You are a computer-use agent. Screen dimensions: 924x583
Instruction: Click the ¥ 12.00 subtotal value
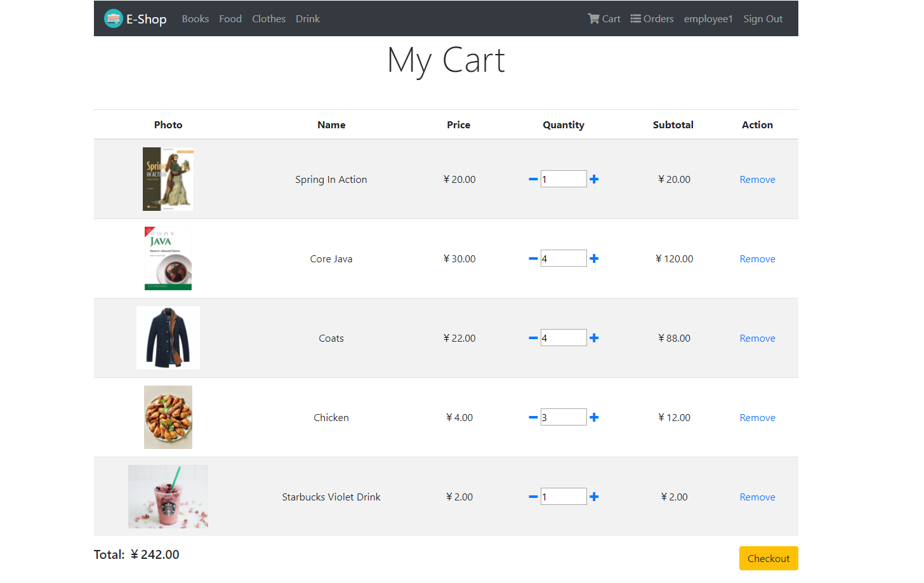[x=674, y=417]
